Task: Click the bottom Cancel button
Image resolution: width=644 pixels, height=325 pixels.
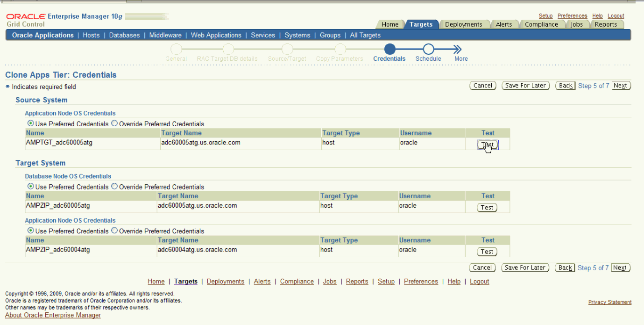Action: click(482, 267)
